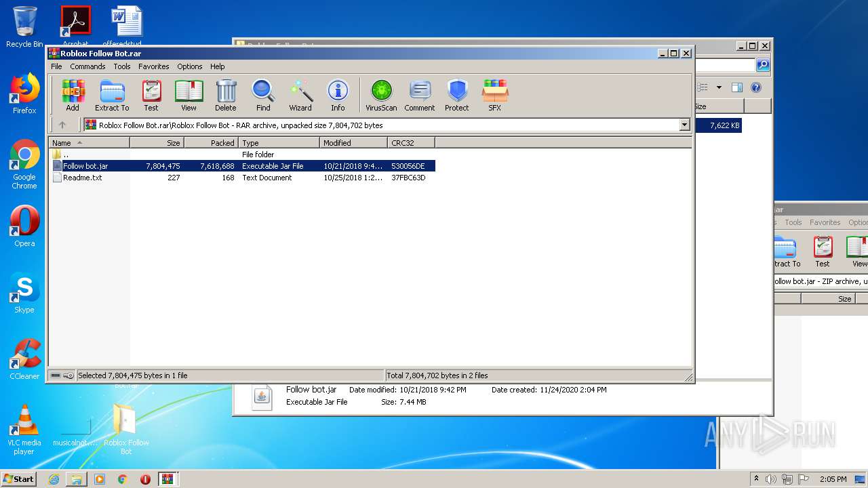This screenshot has width=868, height=488.
Task: Open the Help menu
Action: click(x=217, y=66)
